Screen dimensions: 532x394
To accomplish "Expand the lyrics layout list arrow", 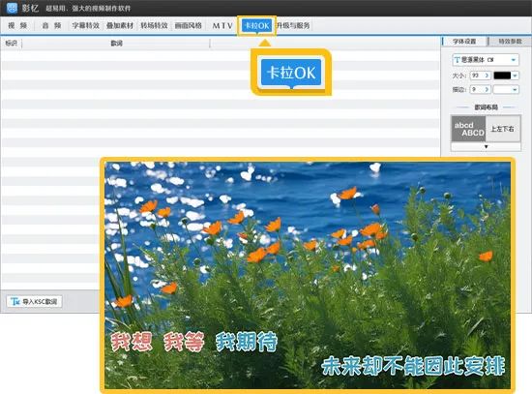I will click(x=486, y=147).
